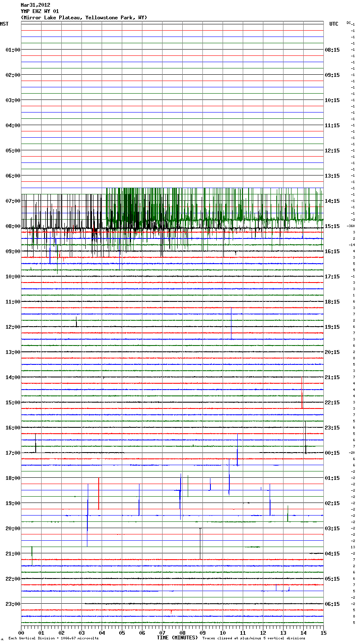Click the MST time label '07:00'

click(x=13, y=201)
